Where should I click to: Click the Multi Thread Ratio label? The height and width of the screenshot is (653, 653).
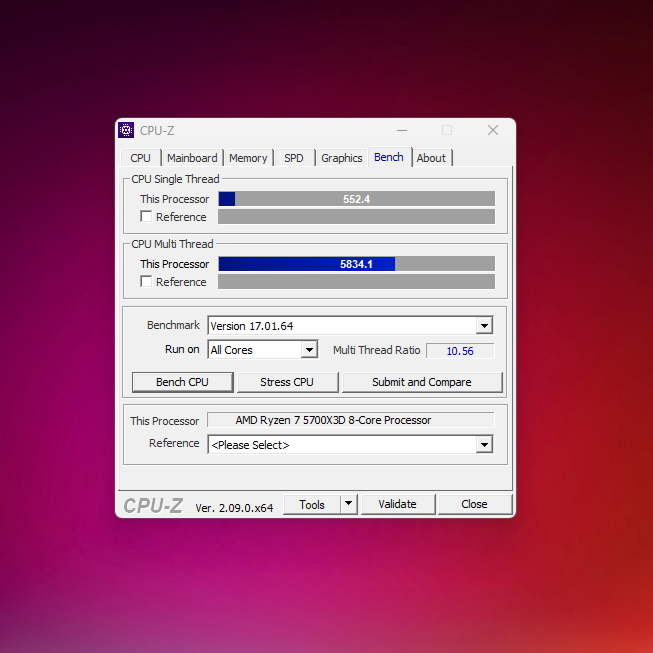point(376,350)
